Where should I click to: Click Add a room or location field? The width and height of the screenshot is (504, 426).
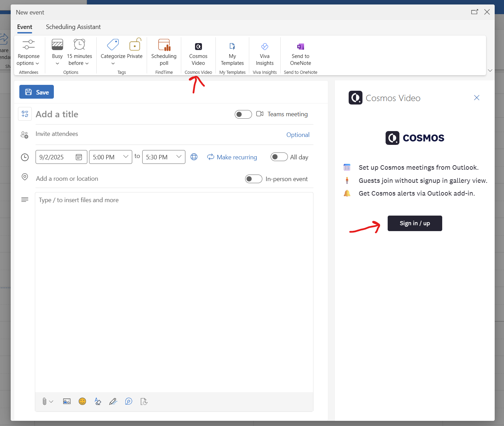pos(138,179)
